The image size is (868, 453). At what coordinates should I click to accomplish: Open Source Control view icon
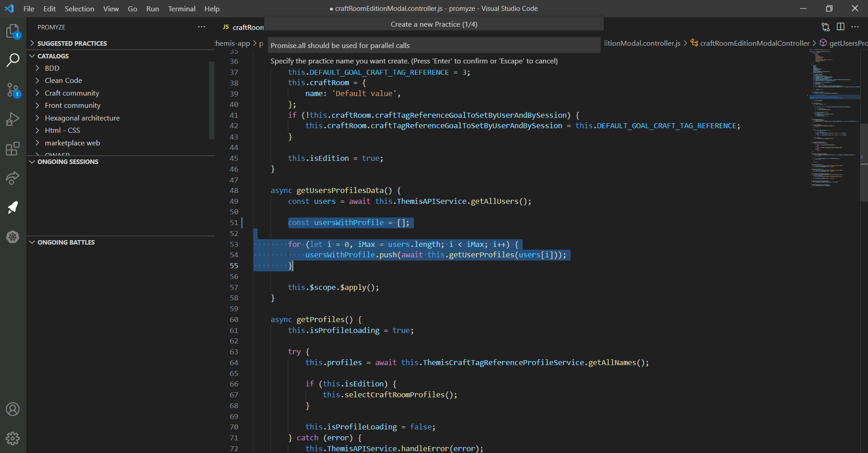coord(13,90)
